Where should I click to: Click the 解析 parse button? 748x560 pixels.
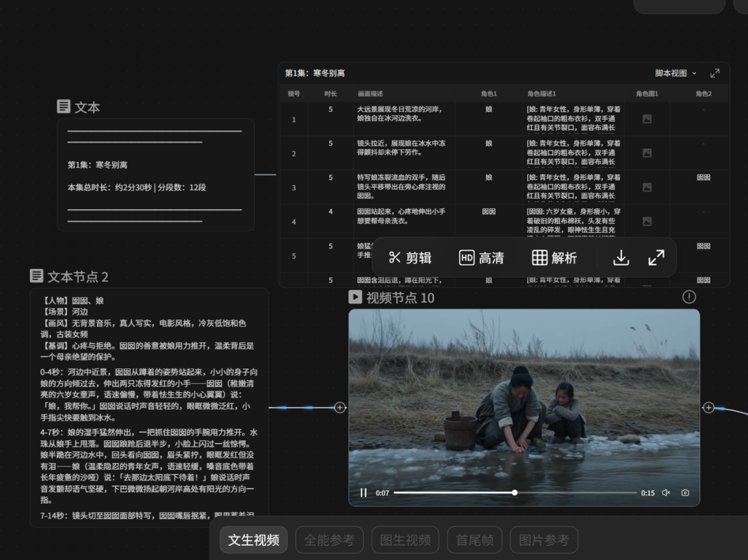click(554, 258)
